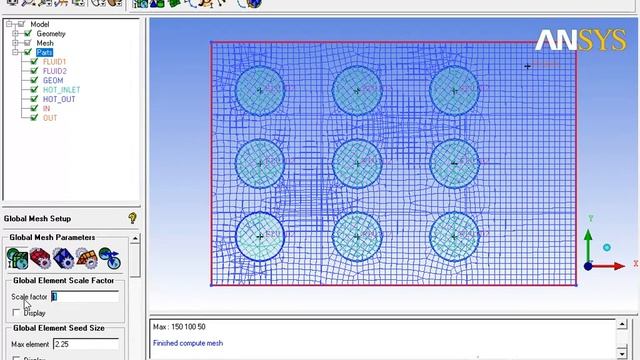640x360 pixels.
Task: Uncheck the HOT_OUT part checkbox
Action: pyautogui.click(x=34, y=99)
